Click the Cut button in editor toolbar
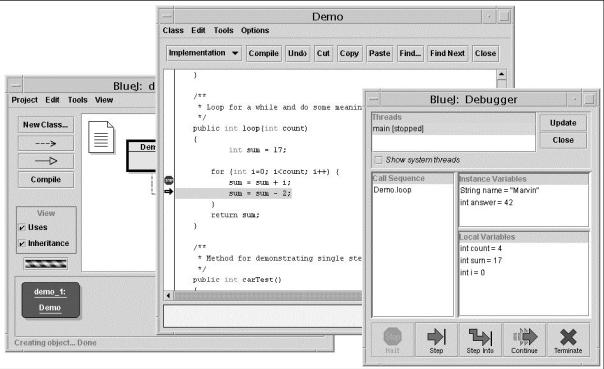604x369 pixels. coord(323,53)
